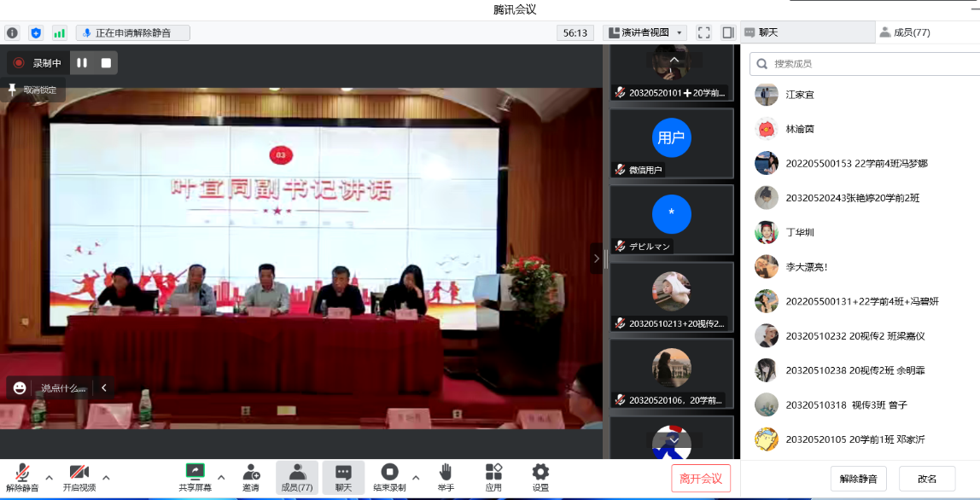This screenshot has width=980, height=500.
Task: Click the meeting info icon
Action: [12, 32]
